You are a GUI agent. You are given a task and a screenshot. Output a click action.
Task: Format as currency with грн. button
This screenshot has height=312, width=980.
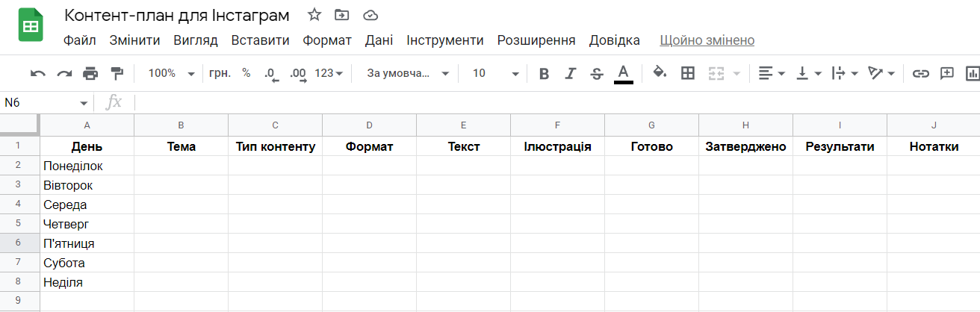coord(220,73)
